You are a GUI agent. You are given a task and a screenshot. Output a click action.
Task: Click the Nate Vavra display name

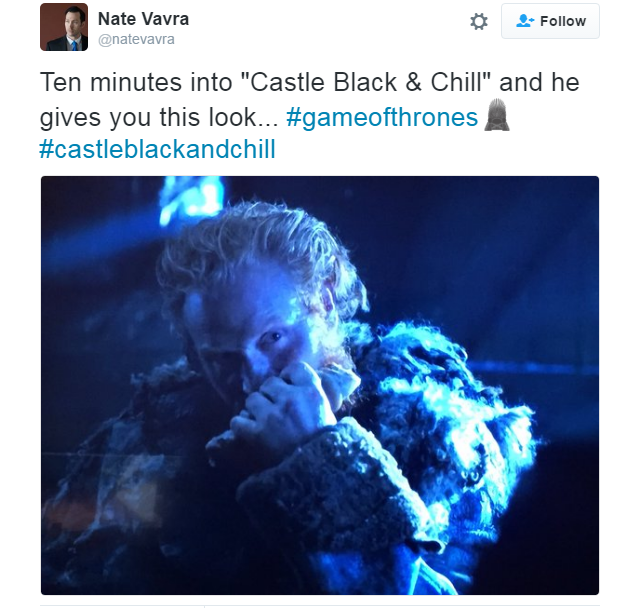[143, 19]
